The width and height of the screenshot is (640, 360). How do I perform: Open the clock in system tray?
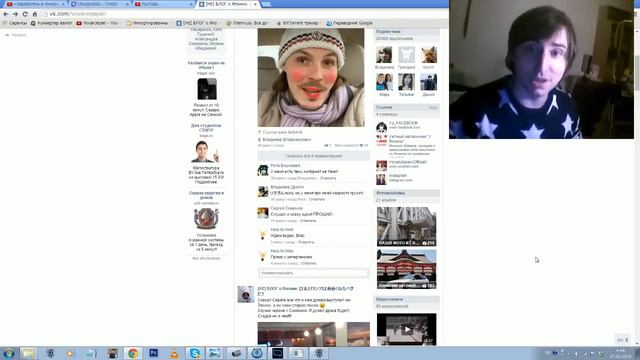click(x=620, y=353)
